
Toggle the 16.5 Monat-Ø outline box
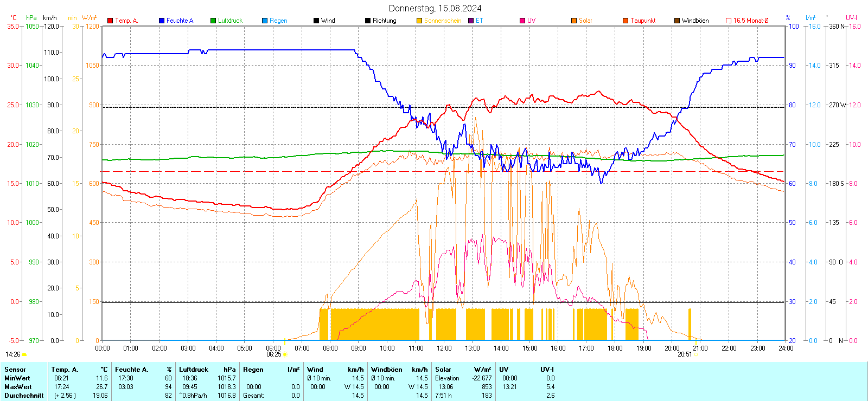pos(729,21)
